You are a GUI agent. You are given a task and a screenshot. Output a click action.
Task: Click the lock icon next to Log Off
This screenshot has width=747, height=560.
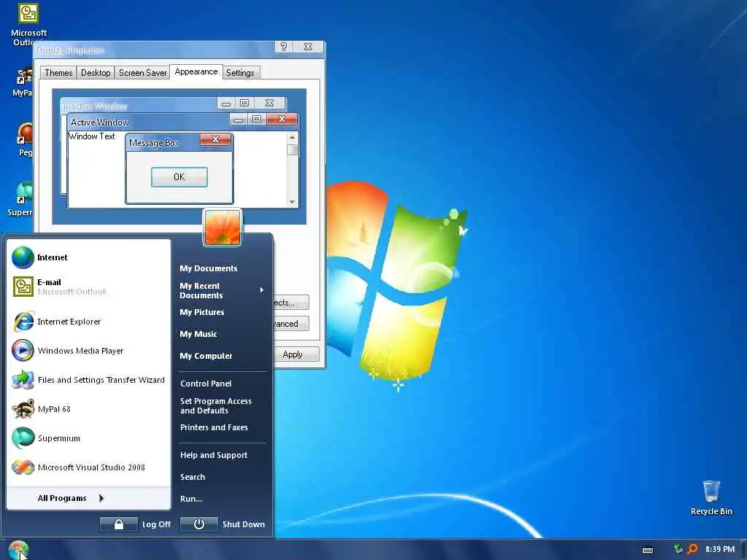point(119,524)
